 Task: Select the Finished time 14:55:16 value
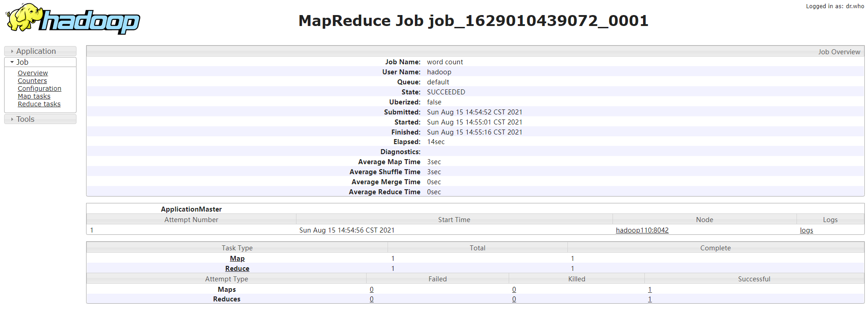475,132
